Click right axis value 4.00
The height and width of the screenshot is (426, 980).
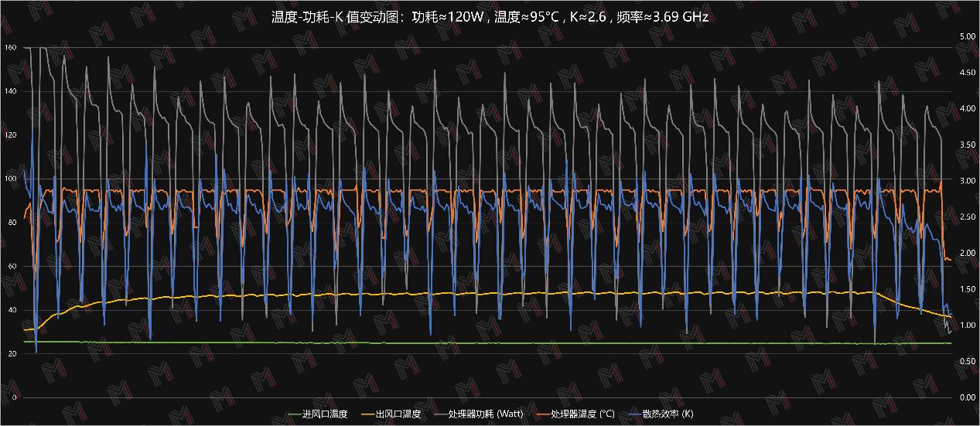[967, 108]
